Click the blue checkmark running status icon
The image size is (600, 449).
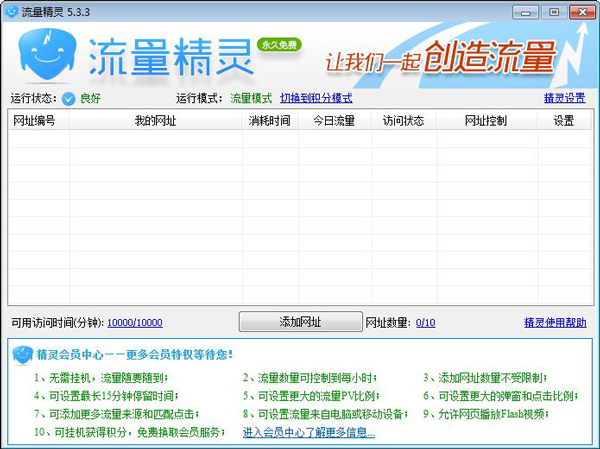click(69, 99)
